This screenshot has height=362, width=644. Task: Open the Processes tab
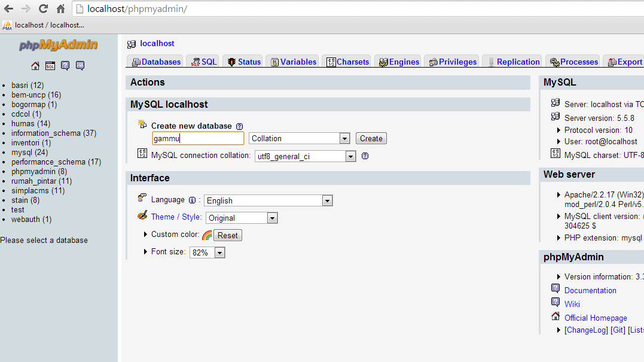click(x=573, y=62)
